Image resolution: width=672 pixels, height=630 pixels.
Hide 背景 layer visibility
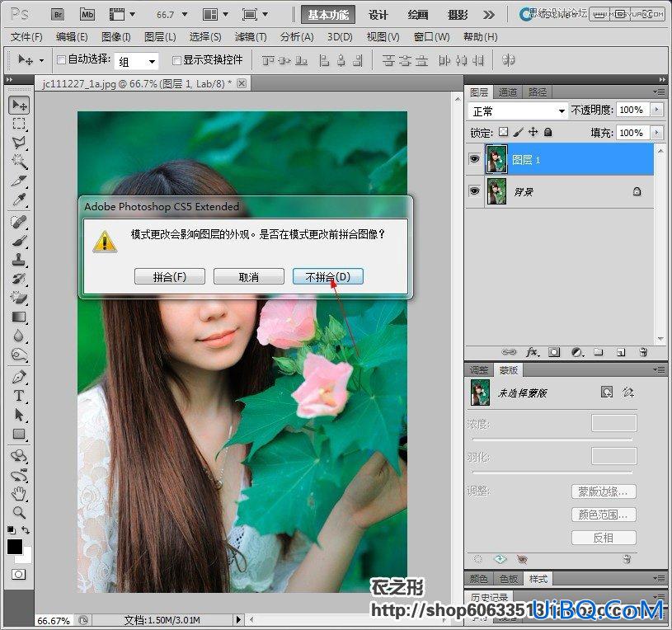[474, 190]
